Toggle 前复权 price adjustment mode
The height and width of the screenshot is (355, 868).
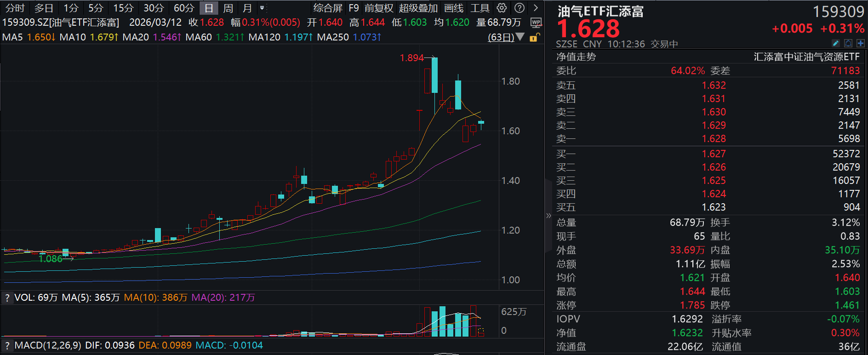[x=379, y=8]
